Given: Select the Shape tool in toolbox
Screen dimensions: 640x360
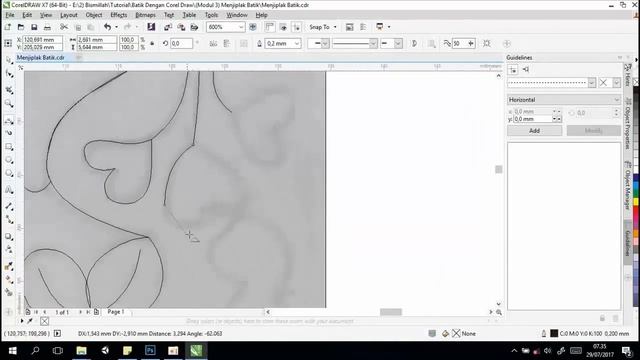Looking at the screenshot, I should click(9, 74).
